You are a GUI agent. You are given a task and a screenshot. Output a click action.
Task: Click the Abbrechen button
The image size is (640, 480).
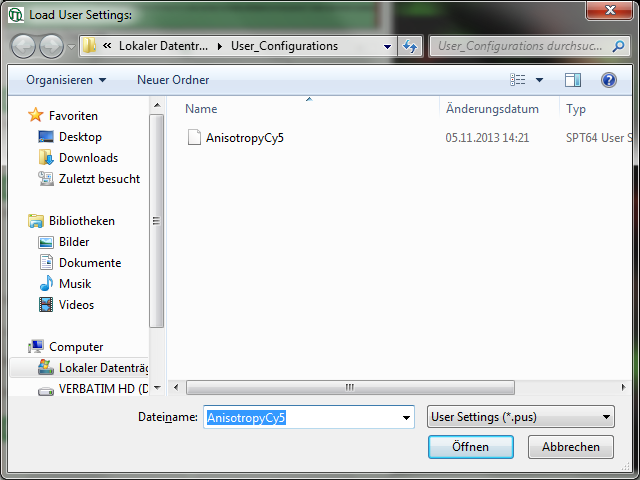click(x=571, y=447)
